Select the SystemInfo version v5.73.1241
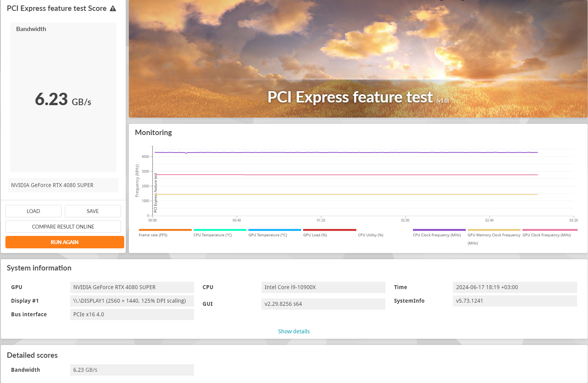This screenshot has width=588, height=383. tap(515, 301)
